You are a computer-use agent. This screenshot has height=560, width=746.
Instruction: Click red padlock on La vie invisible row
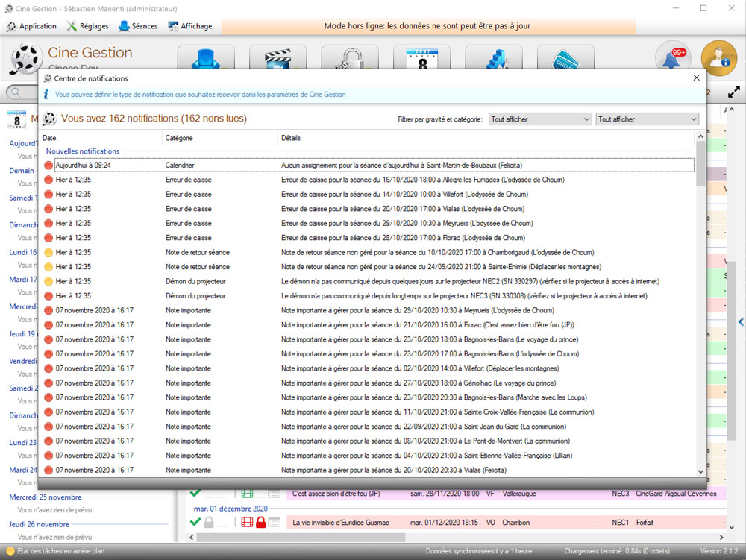[260, 523]
